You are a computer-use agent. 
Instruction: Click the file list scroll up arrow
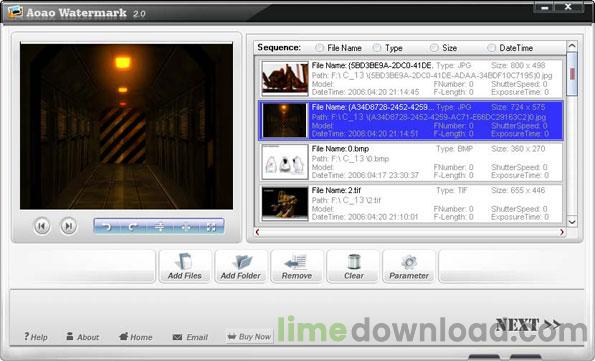(572, 46)
